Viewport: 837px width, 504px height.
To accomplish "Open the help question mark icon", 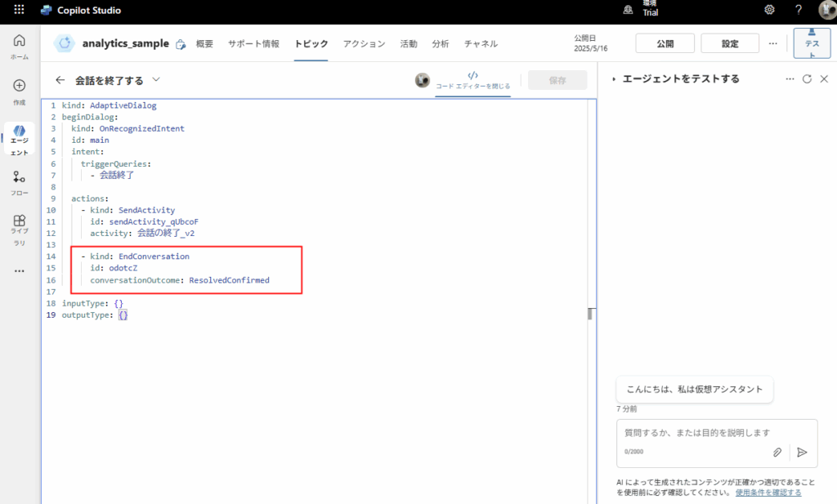I will click(799, 10).
